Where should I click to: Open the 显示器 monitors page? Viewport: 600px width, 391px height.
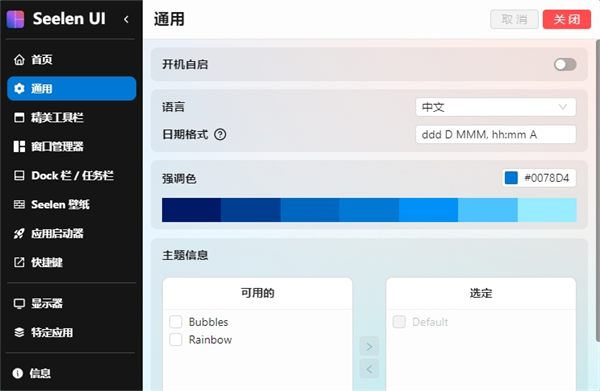(x=72, y=303)
